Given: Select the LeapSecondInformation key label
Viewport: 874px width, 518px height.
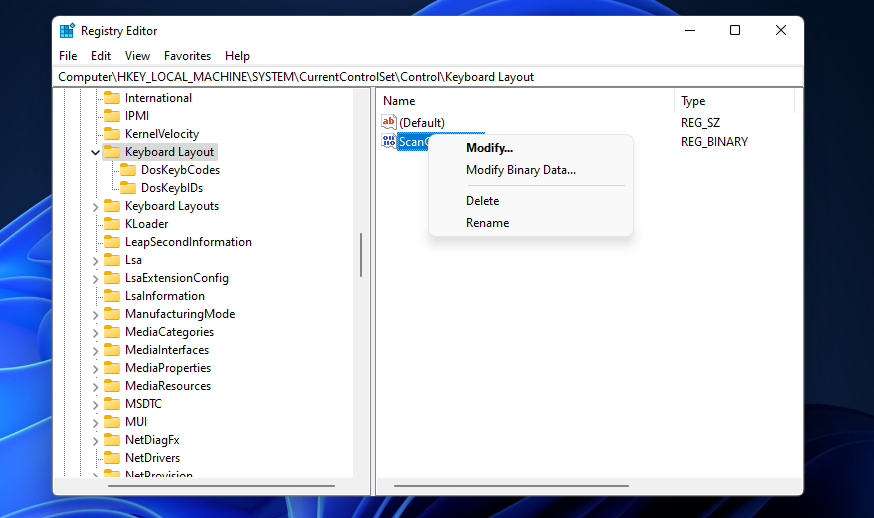Looking at the screenshot, I should [188, 242].
